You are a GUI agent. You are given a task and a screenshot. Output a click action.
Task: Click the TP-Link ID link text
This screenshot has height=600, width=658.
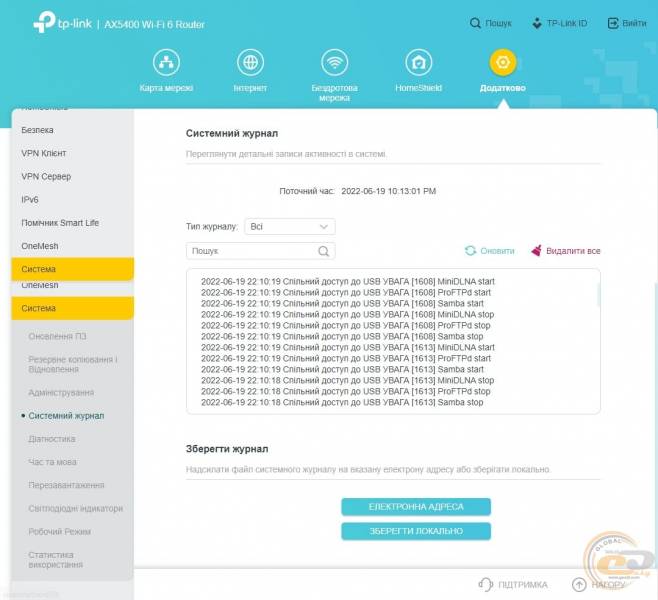coord(567,23)
